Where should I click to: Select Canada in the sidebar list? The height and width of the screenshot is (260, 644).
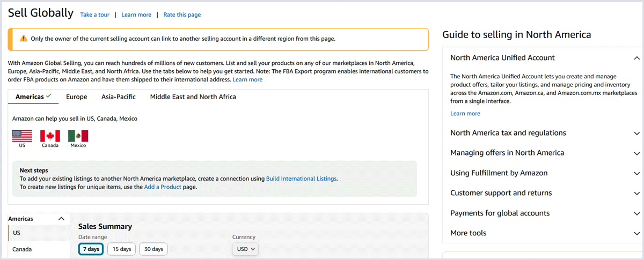tap(23, 249)
